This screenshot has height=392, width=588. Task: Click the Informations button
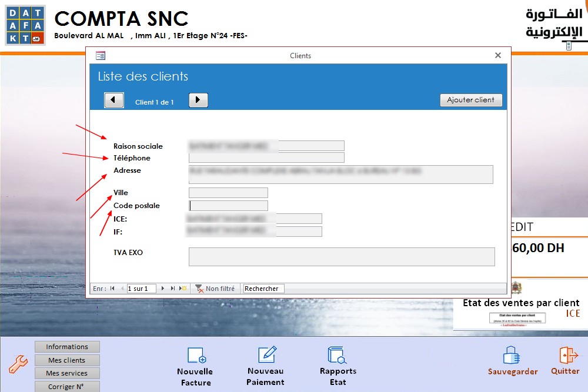click(x=67, y=347)
